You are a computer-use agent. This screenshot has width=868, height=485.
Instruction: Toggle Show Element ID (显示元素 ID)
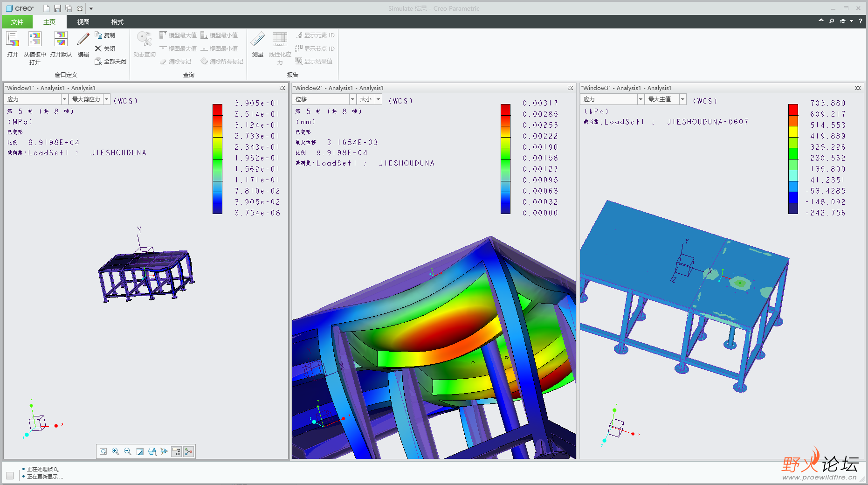(315, 35)
